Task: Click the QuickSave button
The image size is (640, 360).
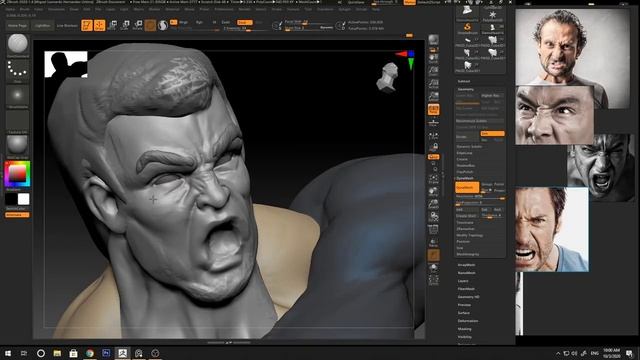Action: coord(356,2)
